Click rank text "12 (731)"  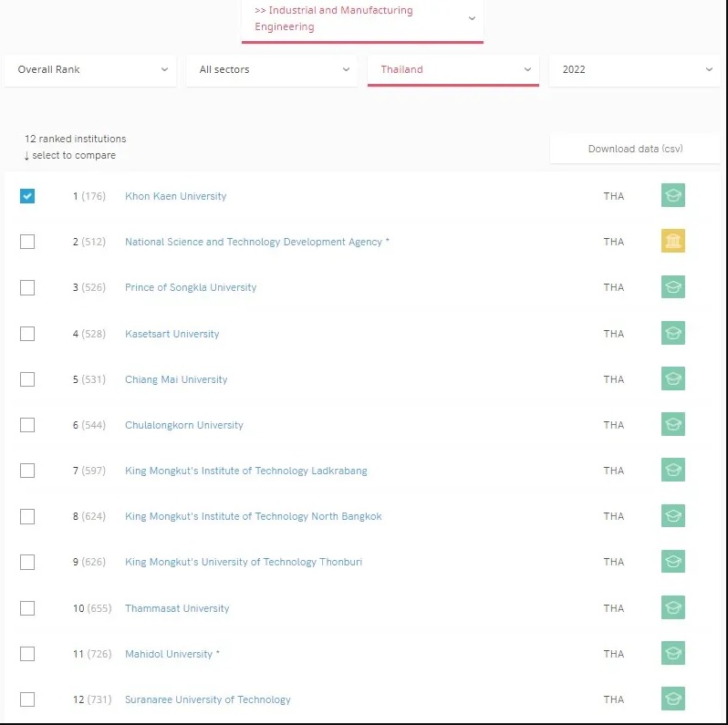pos(92,699)
